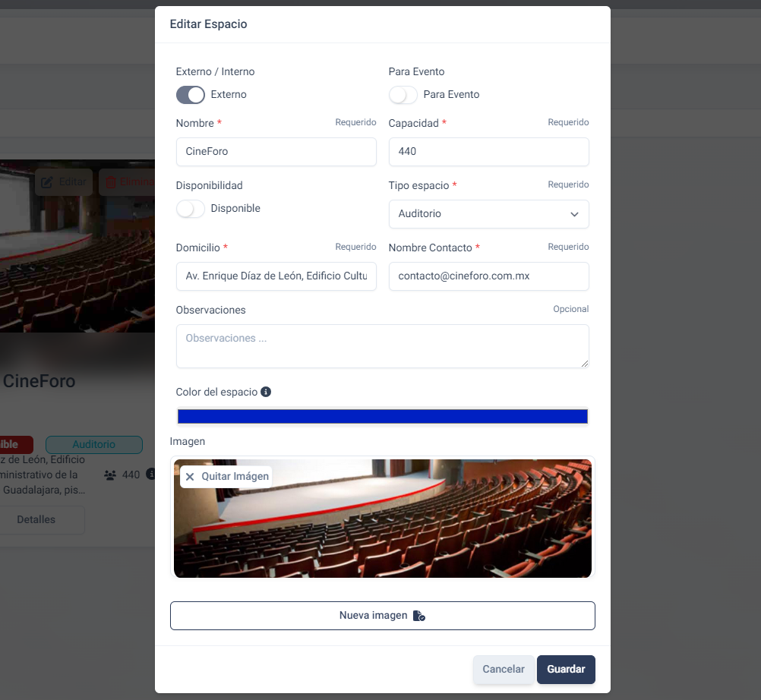
Task: Toggle the Externo switch off
Action: coord(191,95)
